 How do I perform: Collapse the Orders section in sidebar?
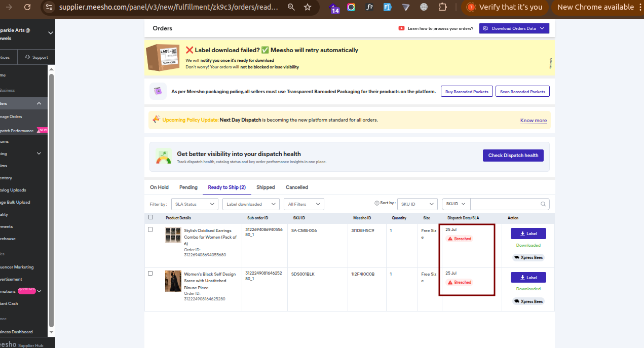coord(39,103)
